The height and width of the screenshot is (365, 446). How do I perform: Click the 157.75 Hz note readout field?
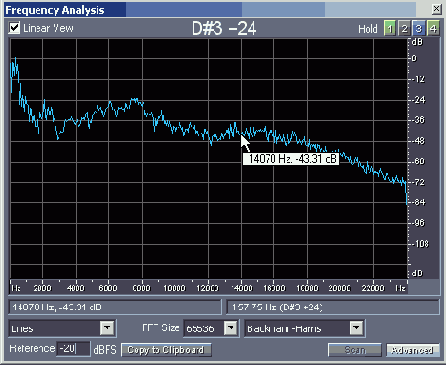coord(333,307)
